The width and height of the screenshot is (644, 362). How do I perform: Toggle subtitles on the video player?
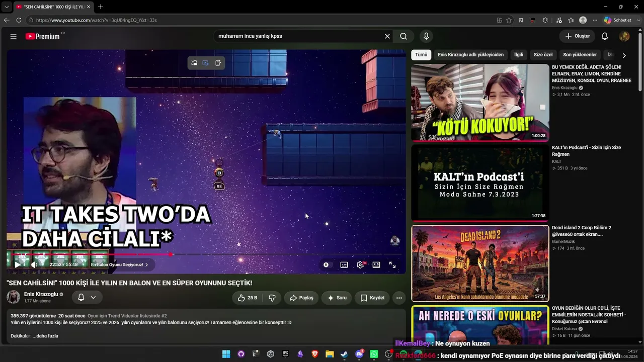coord(344,265)
